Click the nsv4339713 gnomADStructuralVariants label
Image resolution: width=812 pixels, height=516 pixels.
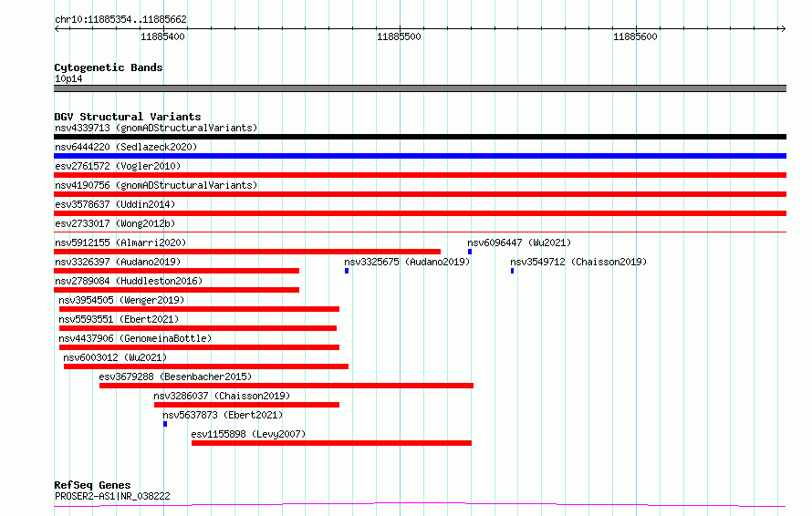pos(156,128)
